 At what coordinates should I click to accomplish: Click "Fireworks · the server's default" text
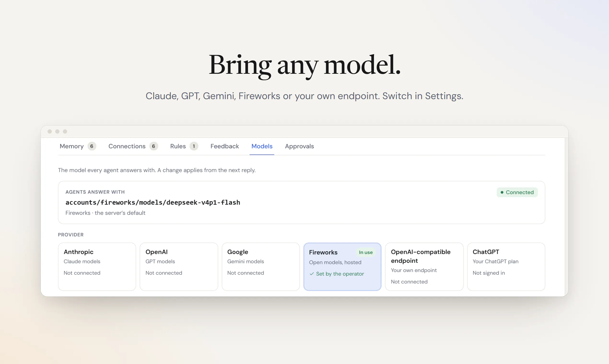105,213
